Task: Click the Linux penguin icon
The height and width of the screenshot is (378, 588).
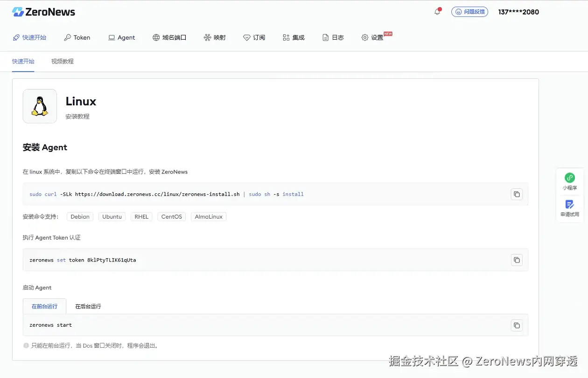Action: pyautogui.click(x=40, y=106)
